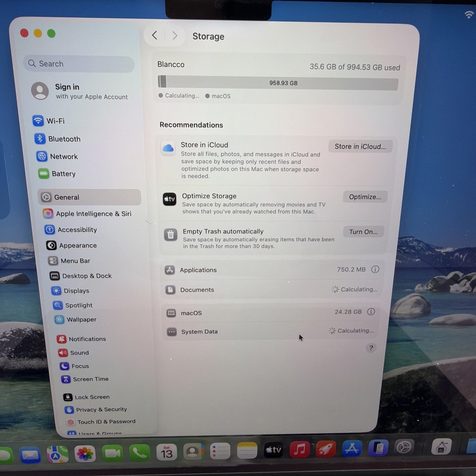The width and height of the screenshot is (476, 476).
Task: Open Contacts from the Dock
Action: pyautogui.click(x=193, y=452)
